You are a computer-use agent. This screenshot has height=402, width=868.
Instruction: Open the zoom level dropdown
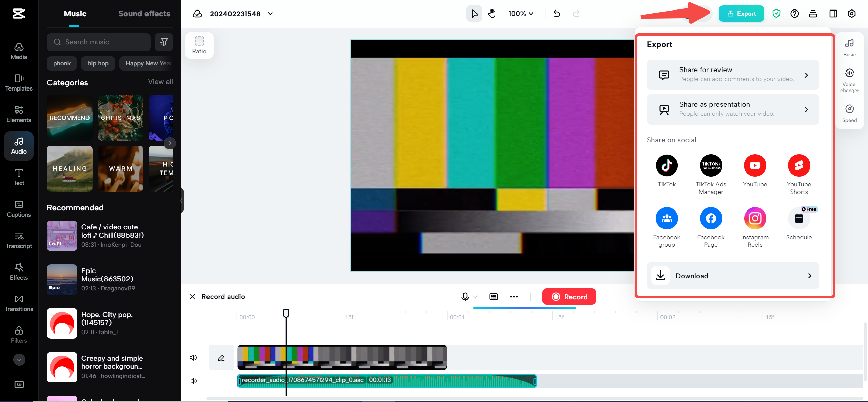tap(521, 14)
